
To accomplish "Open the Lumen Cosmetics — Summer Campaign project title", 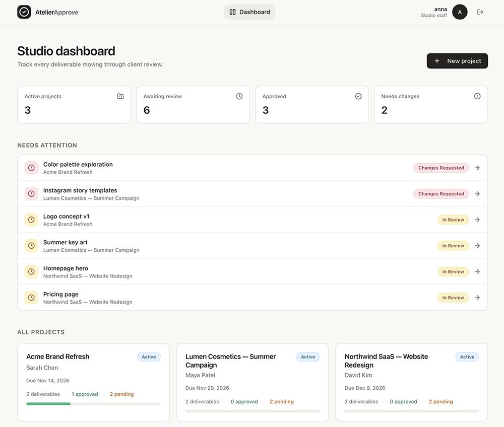I will point(230,361).
